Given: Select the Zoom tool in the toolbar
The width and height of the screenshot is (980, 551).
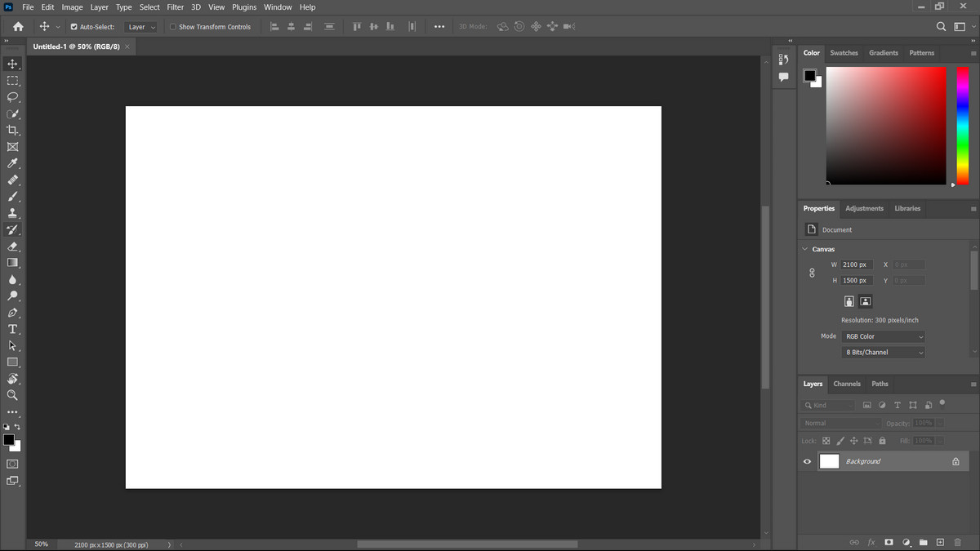Looking at the screenshot, I should click(x=12, y=395).
